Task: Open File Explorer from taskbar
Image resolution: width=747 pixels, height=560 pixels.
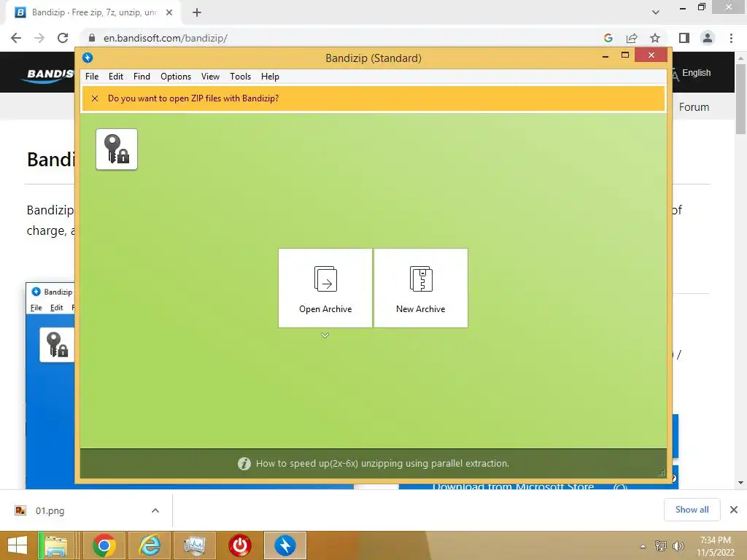Action: (56, 545)
